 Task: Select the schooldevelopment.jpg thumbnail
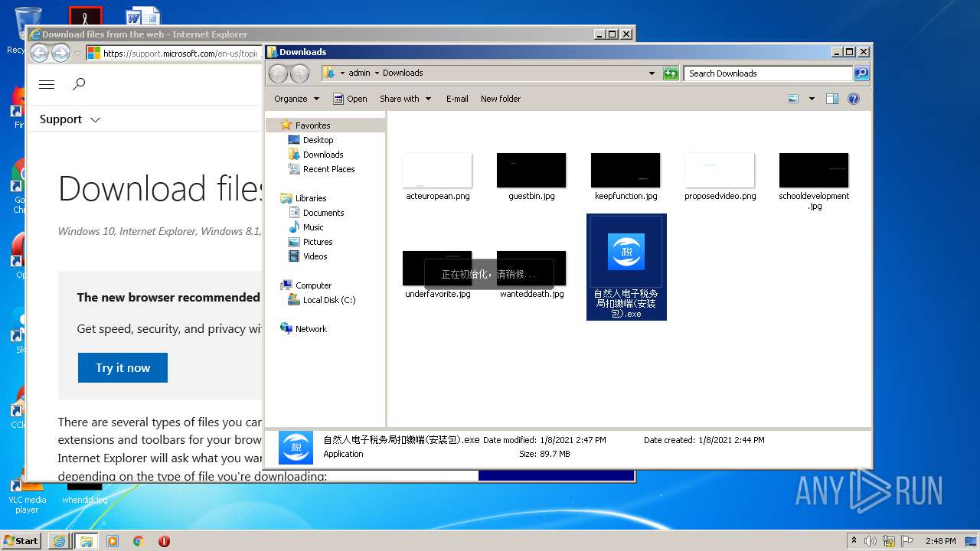pos(814,171)
